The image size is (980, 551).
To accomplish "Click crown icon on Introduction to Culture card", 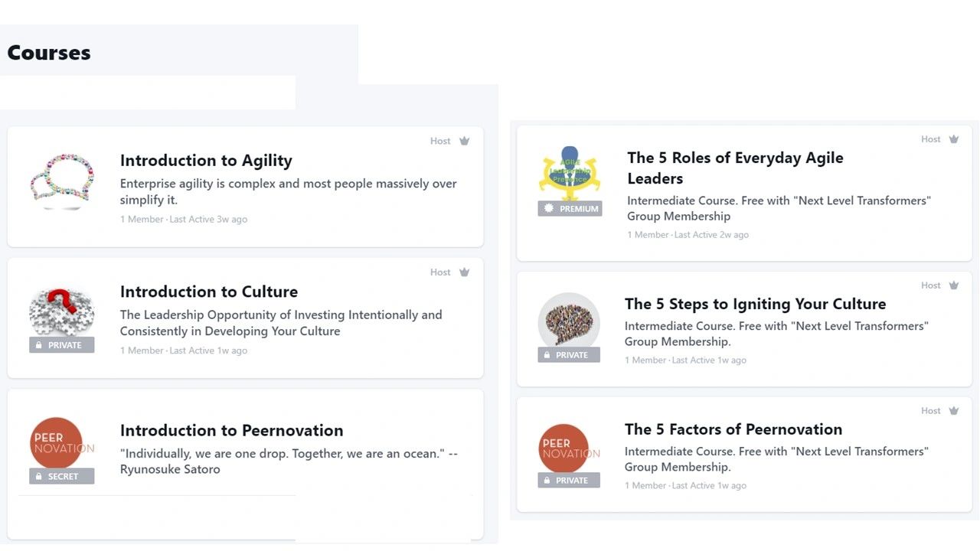I will [x=464, y=272].
